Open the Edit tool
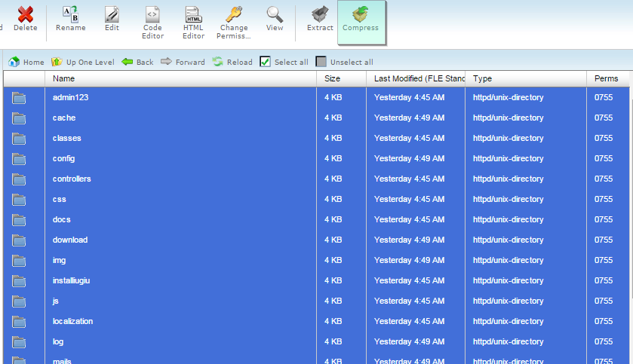The height and width of the screenshot is (364, 633). click(112, 15)
